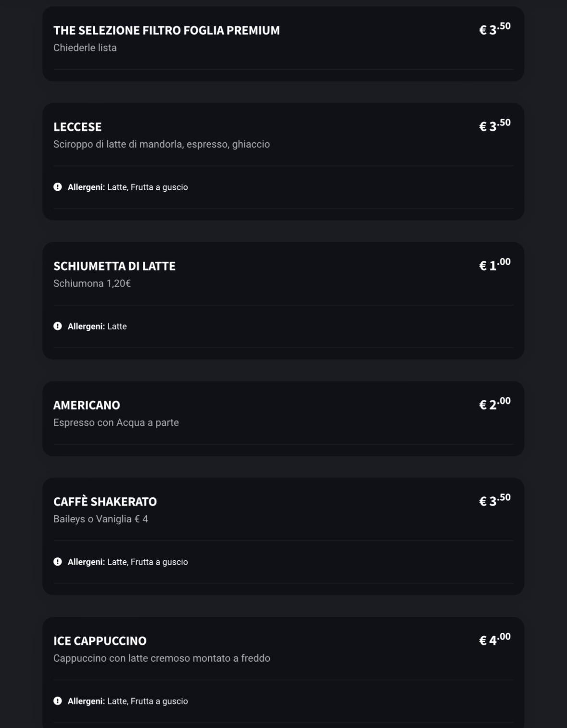The height and width of the screenshot is (728, 567).
Task: Click "Espresso con Acqua a parte" description
Action: tap(116, 422)
